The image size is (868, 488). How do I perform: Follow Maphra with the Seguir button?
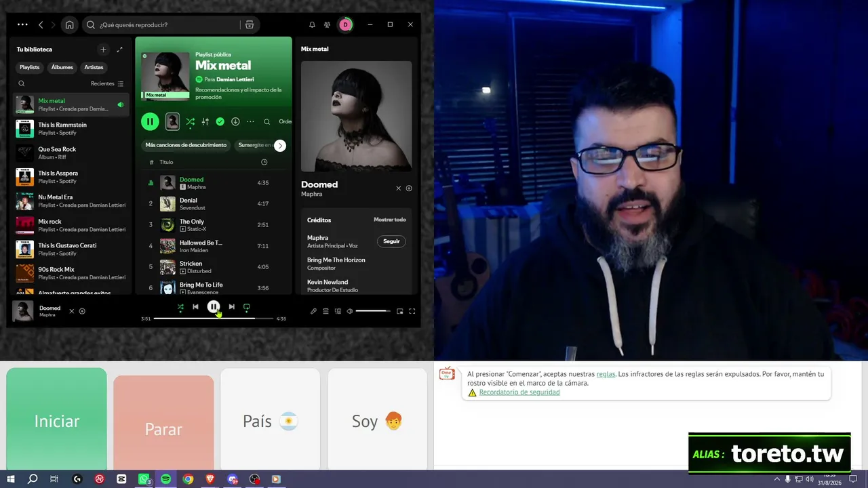tap(391, 241)
